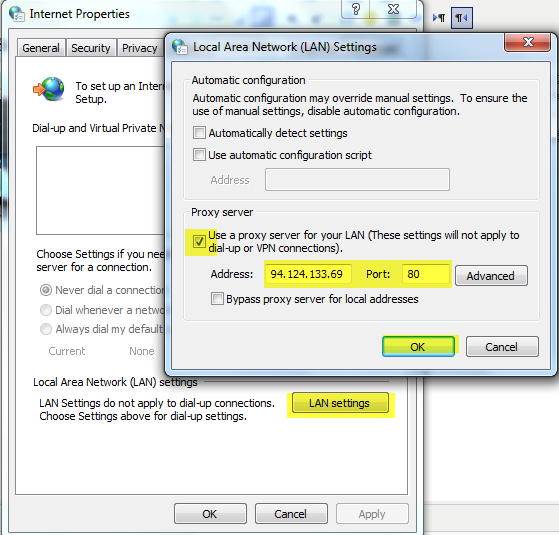Click the globe icon in Internet Properties title
Screen dimensions: 559x535
click(x=17, y=14)
